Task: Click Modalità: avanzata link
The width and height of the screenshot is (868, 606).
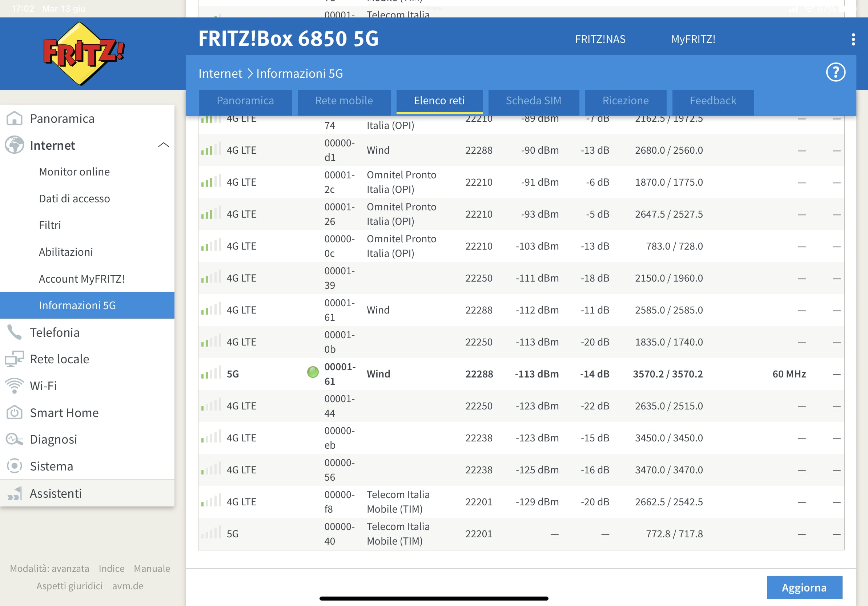Action: (x=49, y=568)
